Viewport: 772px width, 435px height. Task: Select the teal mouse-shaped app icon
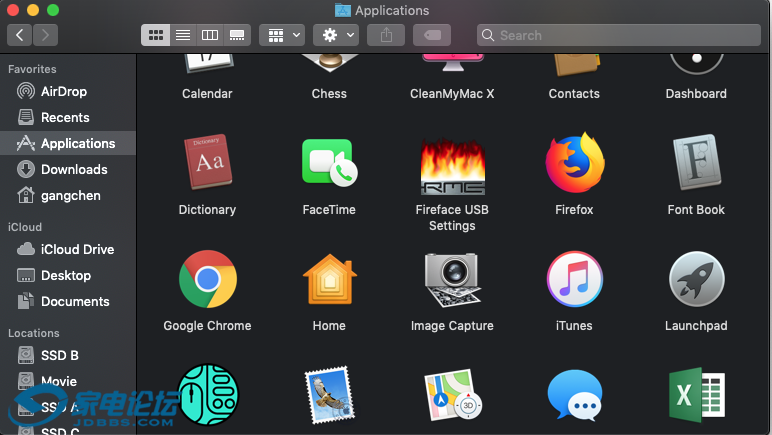[x=208, y=395]
